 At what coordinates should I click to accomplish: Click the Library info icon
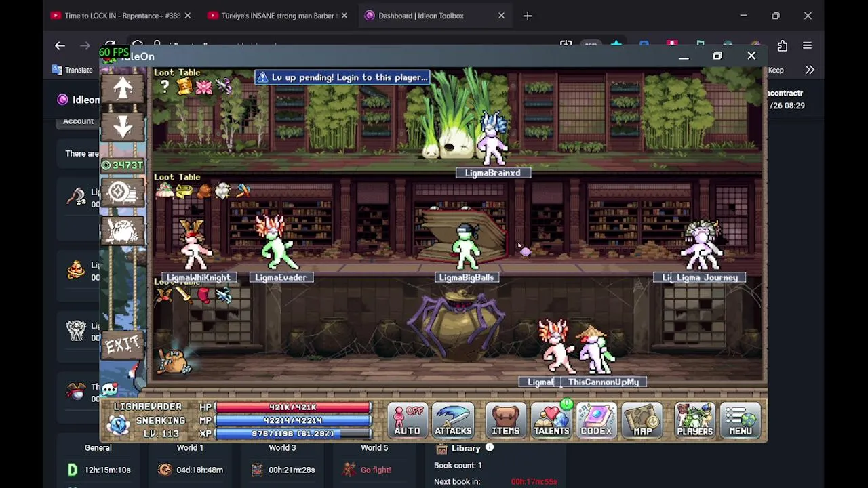pos(490,447)
